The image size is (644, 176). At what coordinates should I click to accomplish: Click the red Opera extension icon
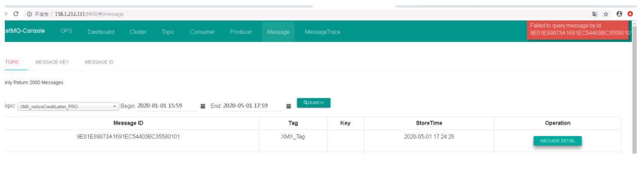point(630,14)
